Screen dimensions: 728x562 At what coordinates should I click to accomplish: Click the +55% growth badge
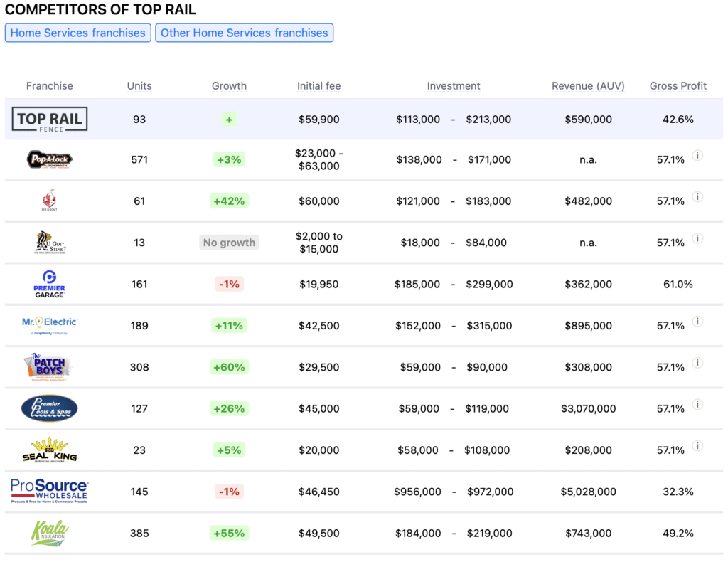tap(229, 534)
